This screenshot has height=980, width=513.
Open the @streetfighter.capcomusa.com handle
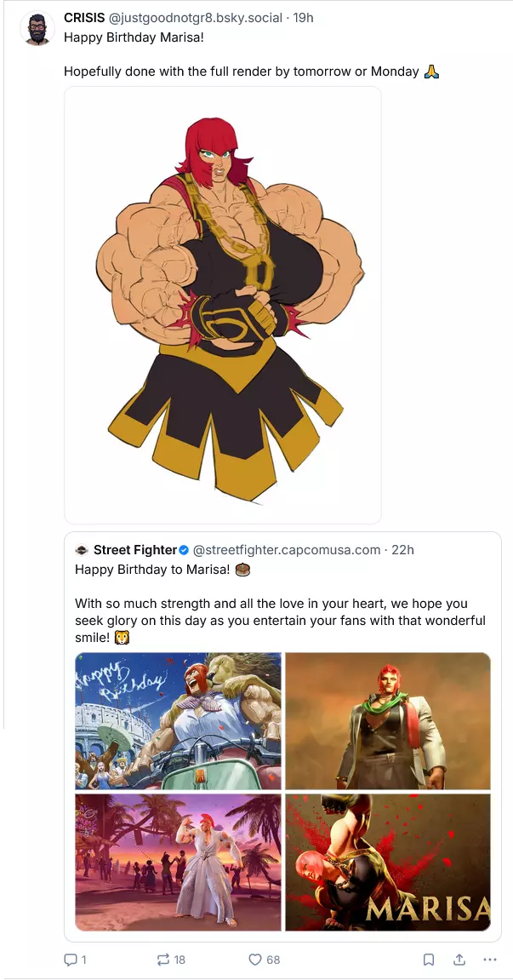click(287, 550)
